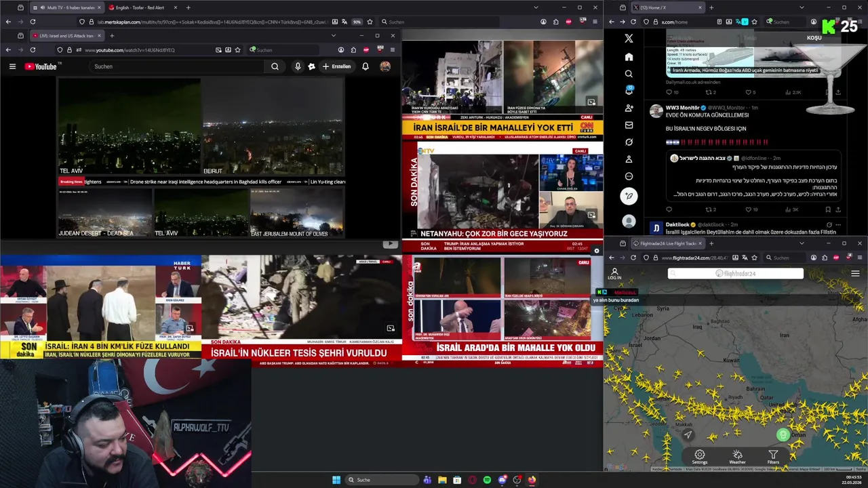Select the LIVE Israel and US Attack tab
868x488 pixels.
coord(66,36)
